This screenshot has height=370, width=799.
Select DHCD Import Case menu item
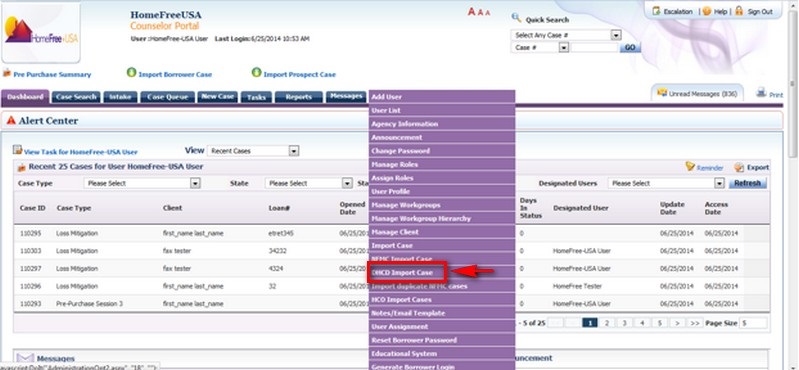pos(442,272)
